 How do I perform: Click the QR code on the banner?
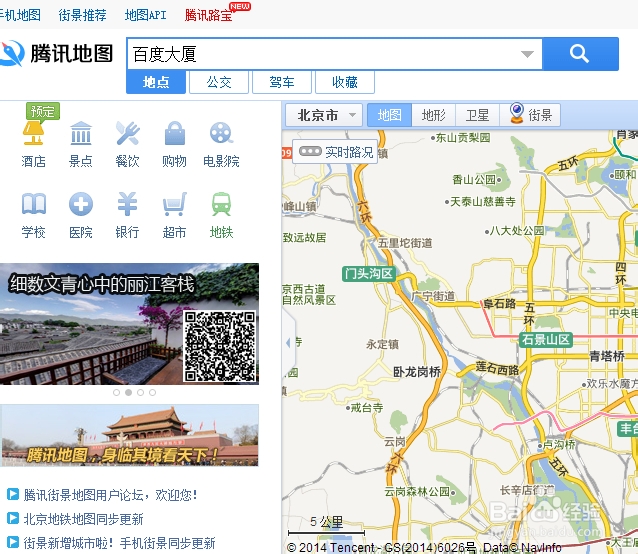click(x=220, y=346)
